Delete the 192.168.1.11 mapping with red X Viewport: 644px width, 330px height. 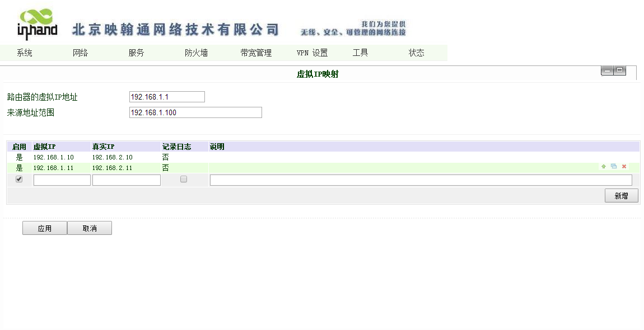pos(624,167)
